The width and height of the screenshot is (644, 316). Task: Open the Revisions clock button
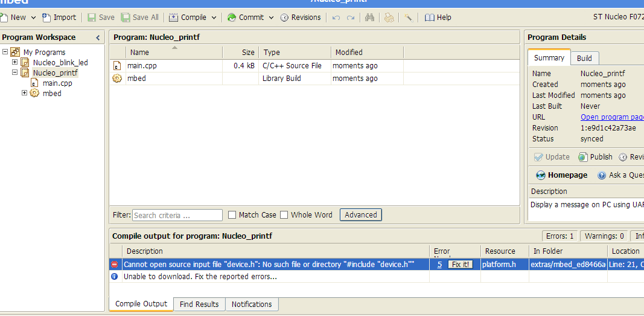[x=300, y=18]
